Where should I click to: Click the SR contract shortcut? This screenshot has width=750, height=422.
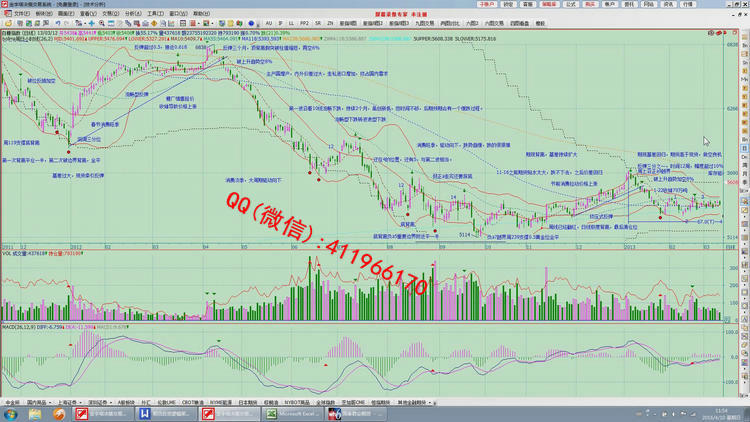pyautogui.click(x=318, y=23)
